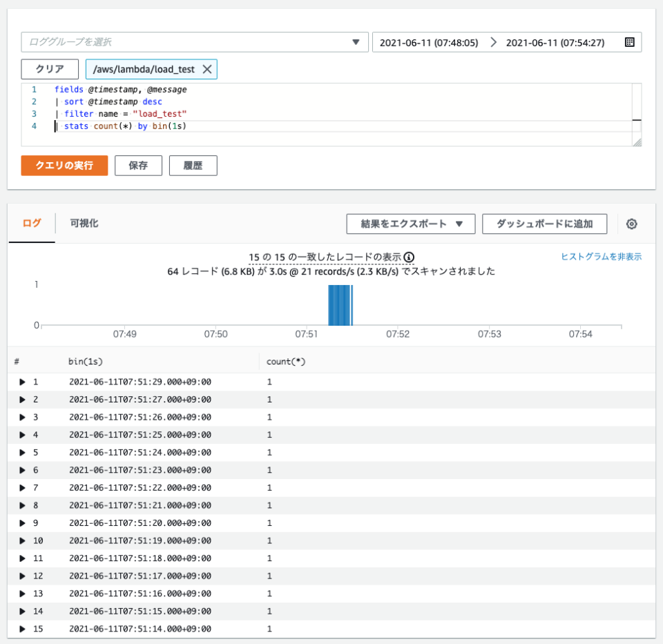
Task: Remove the /aws/lambda/load_test log group tag
Action: point(206,70)
